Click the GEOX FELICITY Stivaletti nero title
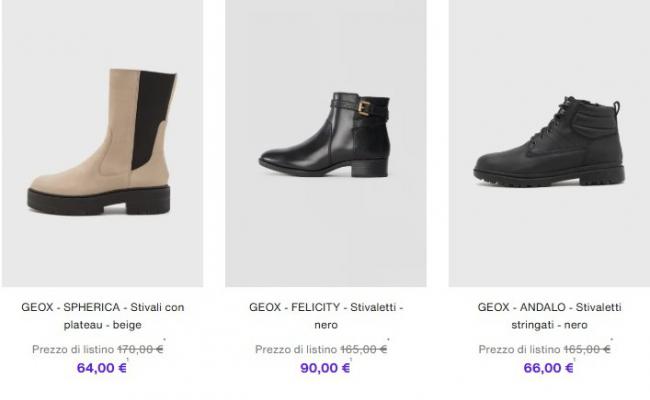 coord(326,316)
